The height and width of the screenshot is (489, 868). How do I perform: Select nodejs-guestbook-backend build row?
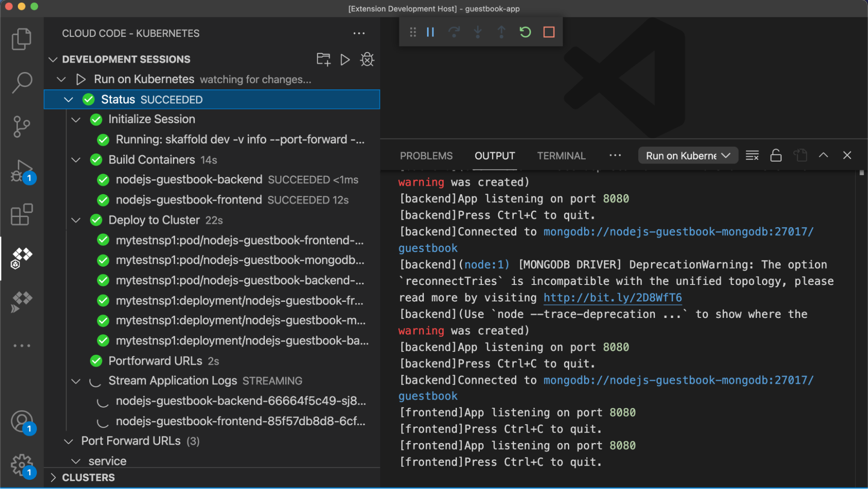(212, 180)
